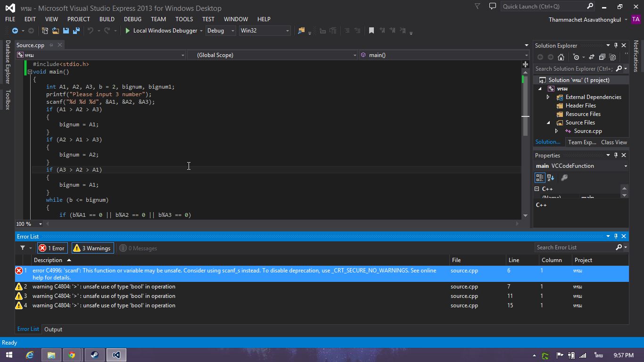Image resolution: width=644 pixels, height=362 pixels.
Task: Toggle pin on Source.cpp tab
Action: [51, 45]
